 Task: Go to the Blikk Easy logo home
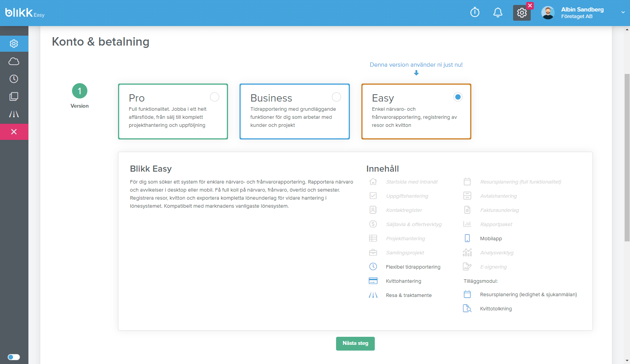pos(25,13)
